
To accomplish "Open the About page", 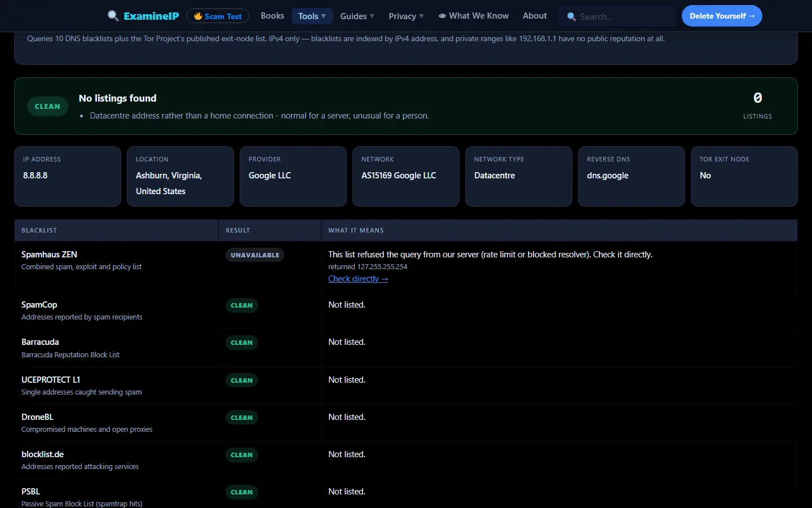I will pyautogui.click(x=535, y=16).
